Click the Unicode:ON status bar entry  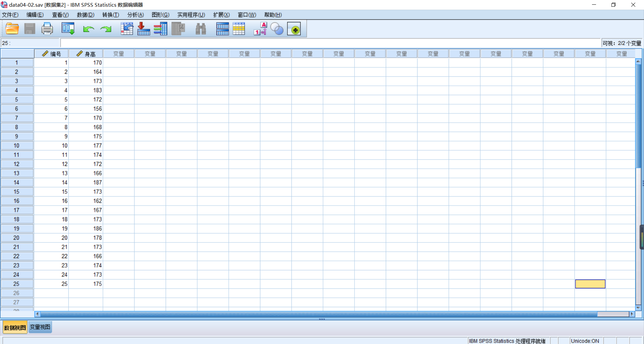point(585,341)
